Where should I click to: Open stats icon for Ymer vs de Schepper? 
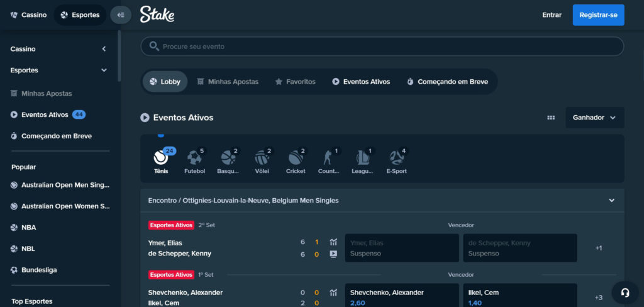pyautogui.click(x=333, y=242)
